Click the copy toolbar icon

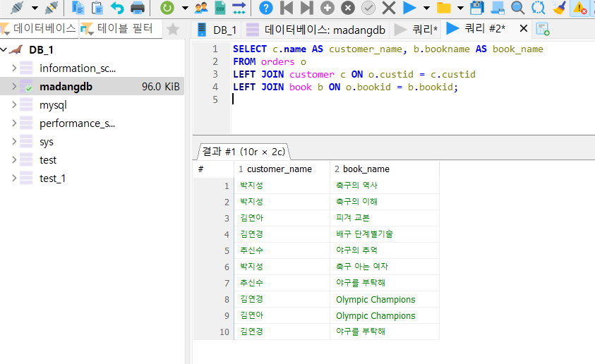tap(78, 8)
